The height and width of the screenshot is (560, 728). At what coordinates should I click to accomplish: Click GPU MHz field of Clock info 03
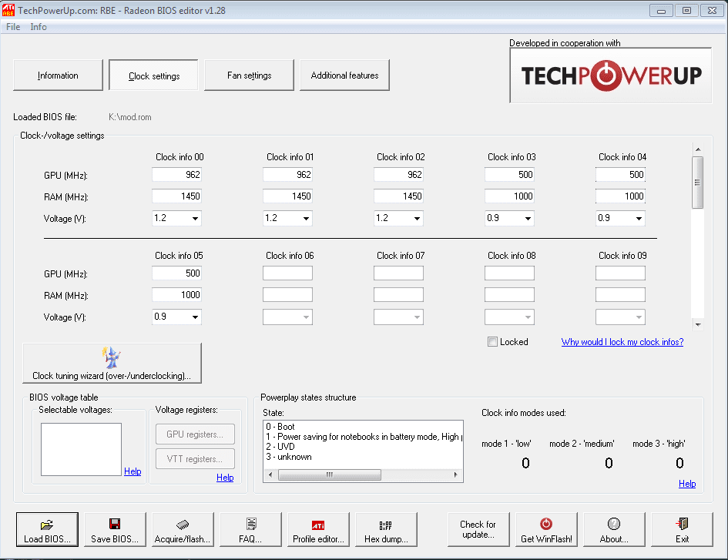[509, 175]
